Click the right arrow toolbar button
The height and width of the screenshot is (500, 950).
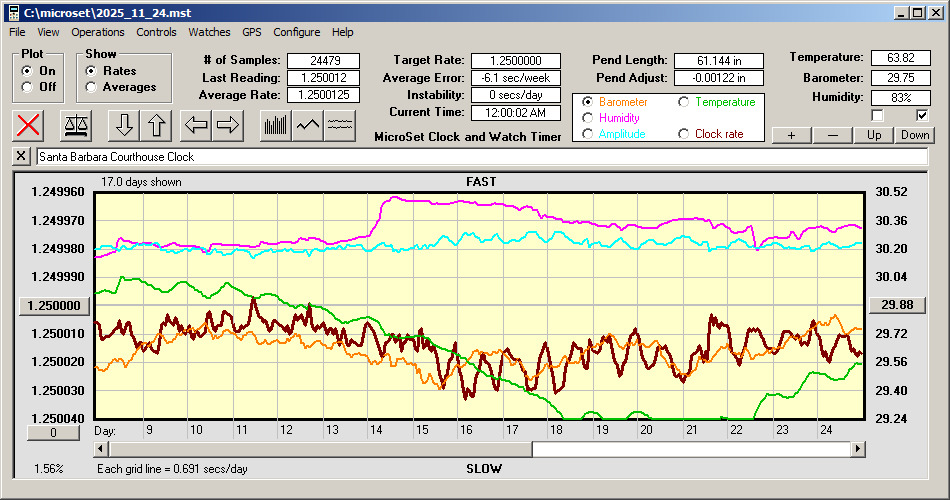[228, 125]
